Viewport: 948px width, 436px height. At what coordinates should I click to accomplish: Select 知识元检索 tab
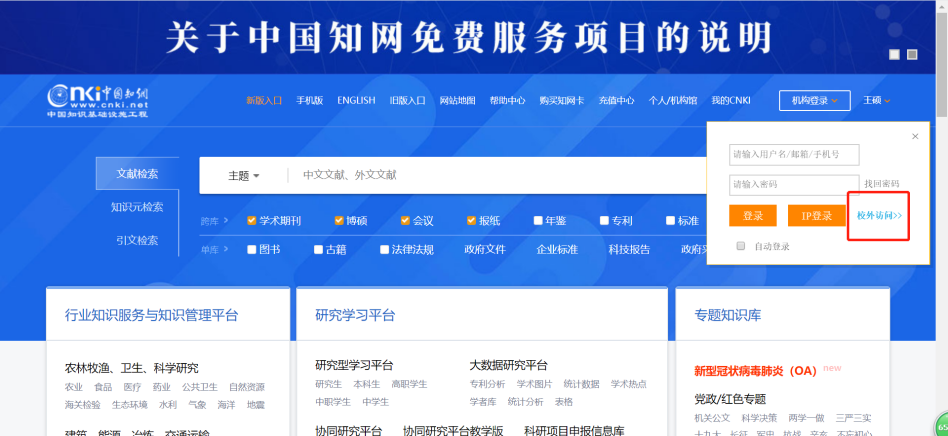click(x=137, y=207)
